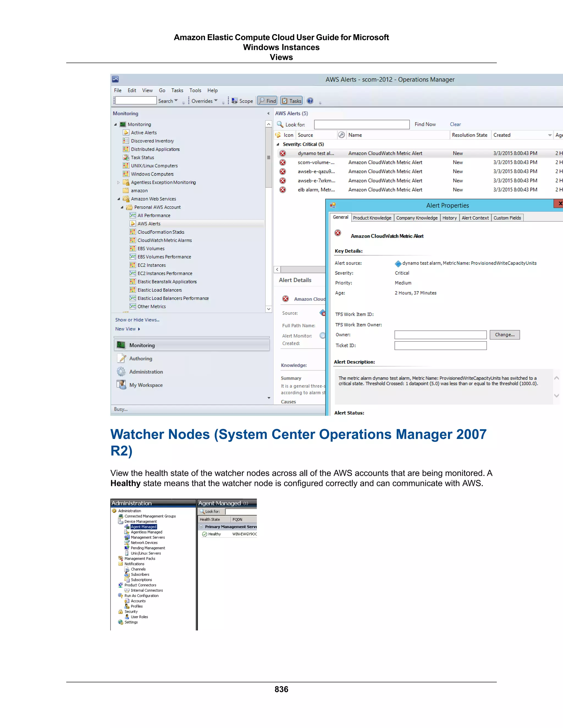Click the Monitoring navigation button icon
The height and width of the screenshot is (728, 563).
122,345
